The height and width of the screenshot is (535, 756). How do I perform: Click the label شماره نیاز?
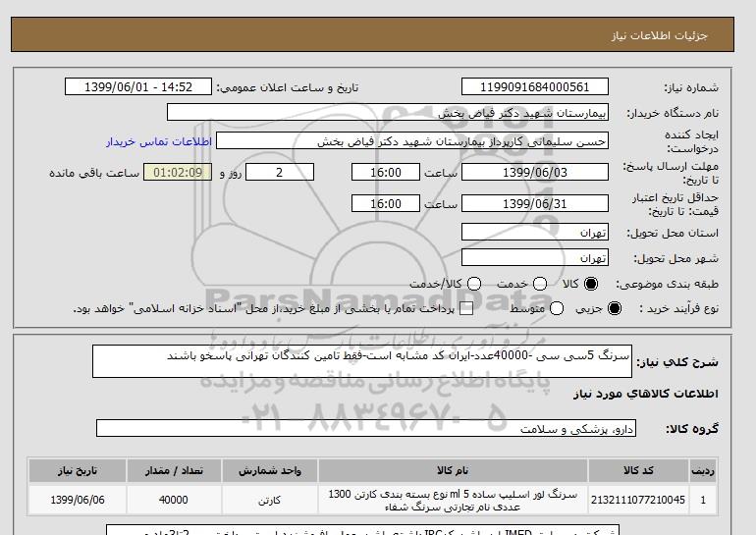click(691, 87)
